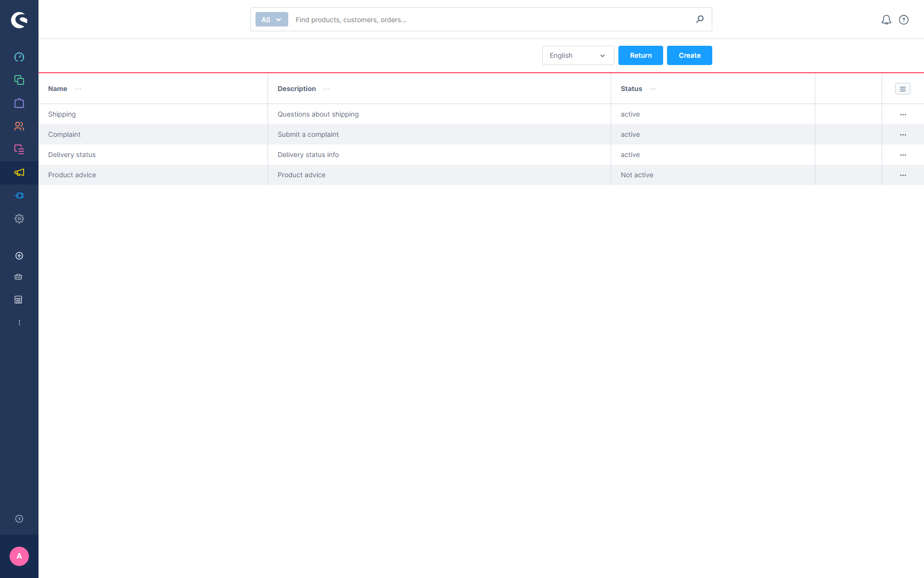Click the settings gear icon in sidebar
Viewport: 924px width, 578px height.
[19, 219]
